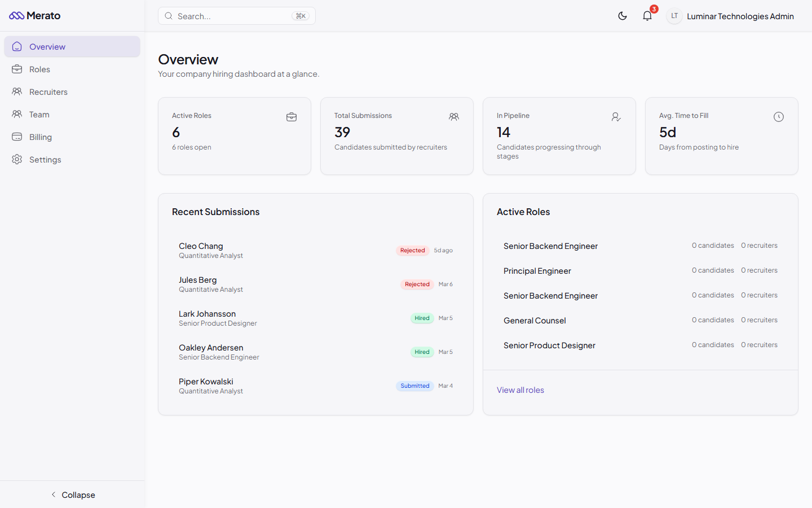This screenshot has width=812, height=508.
Task: Open Settings using the gear icon
Action: (17, 159)
